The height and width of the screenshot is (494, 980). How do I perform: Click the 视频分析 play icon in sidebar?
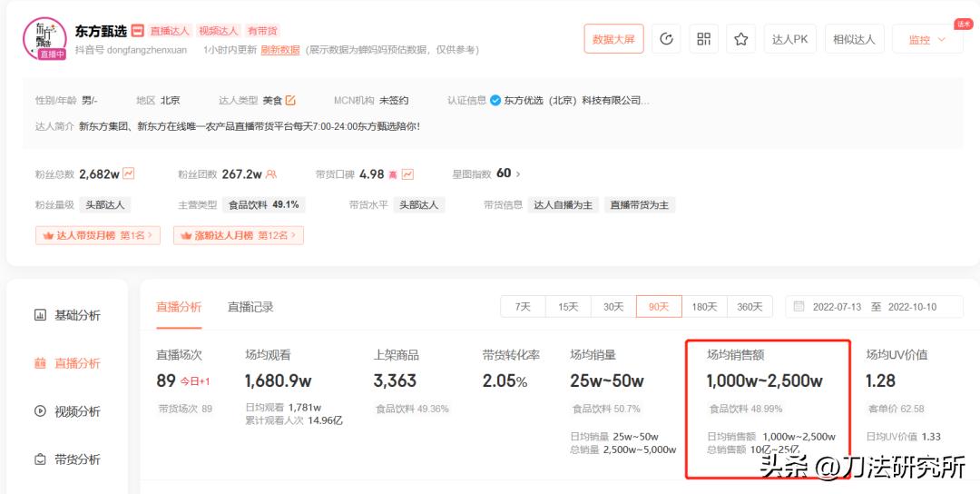click(x=40, y=411)
